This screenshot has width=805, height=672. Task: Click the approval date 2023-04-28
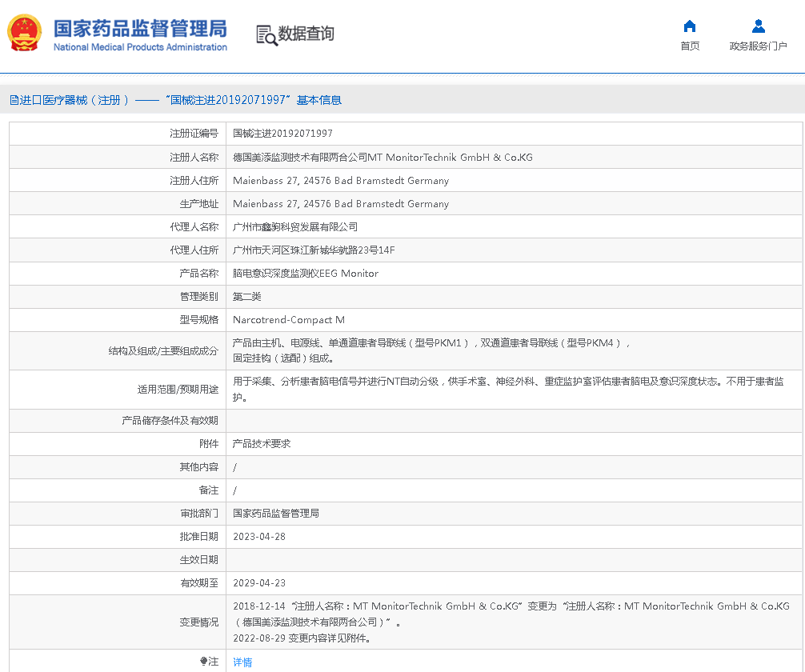tap(259, 537)
